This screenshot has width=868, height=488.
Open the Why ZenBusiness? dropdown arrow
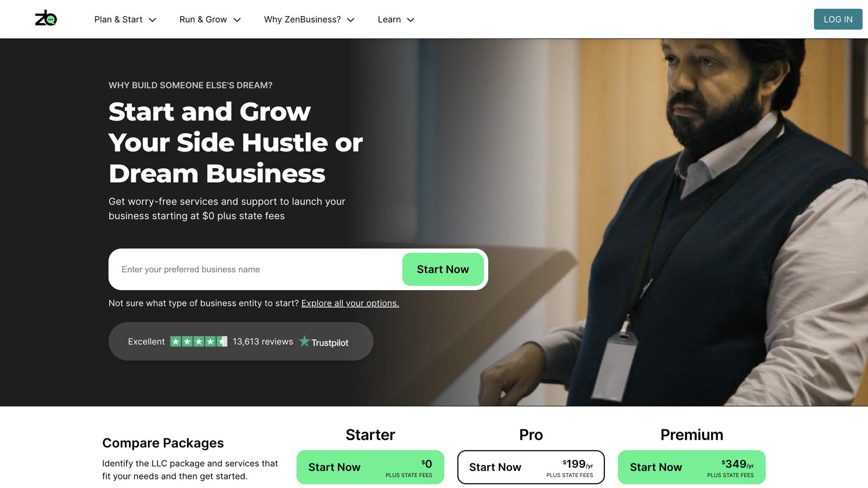351,20
